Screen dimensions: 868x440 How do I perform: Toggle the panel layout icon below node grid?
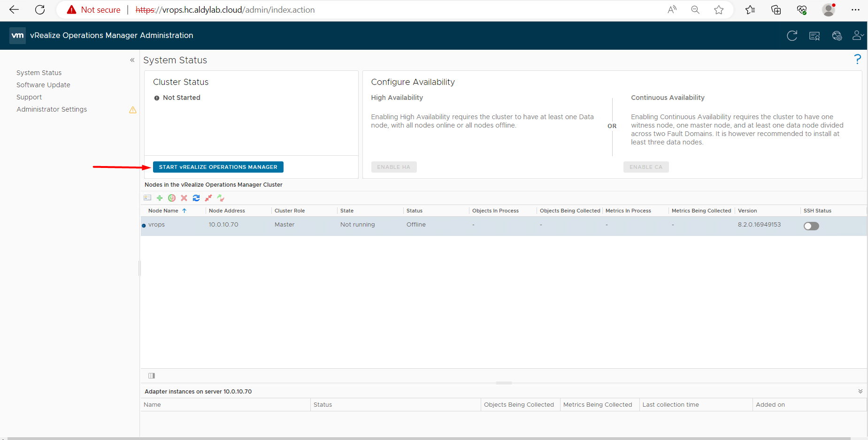[152, 376]
